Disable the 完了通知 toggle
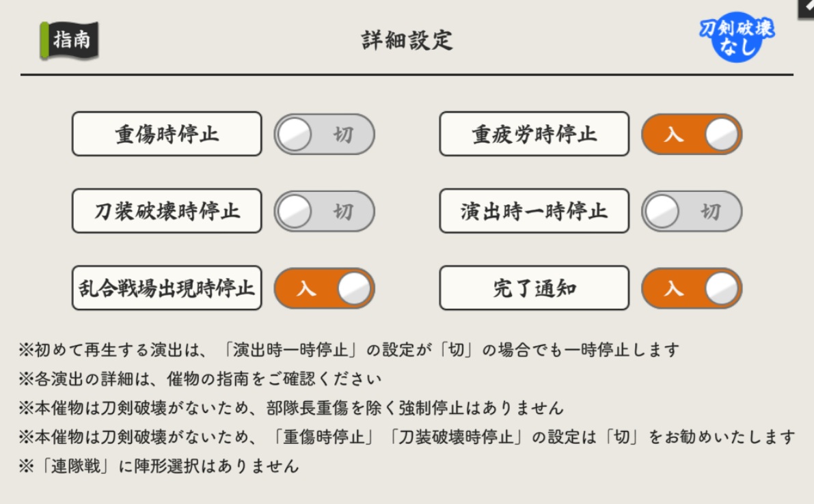This screenshot has width=814, height=504. click(692, 288)
